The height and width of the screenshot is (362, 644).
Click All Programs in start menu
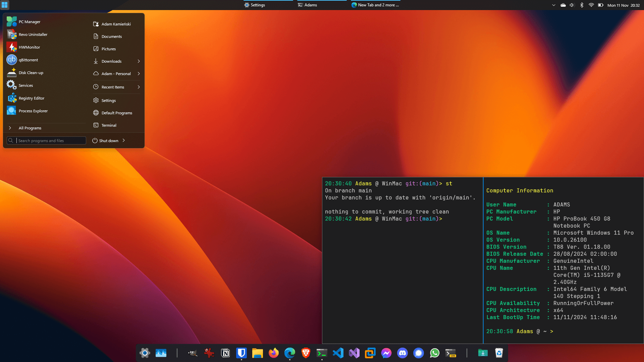tap(30, 128)
